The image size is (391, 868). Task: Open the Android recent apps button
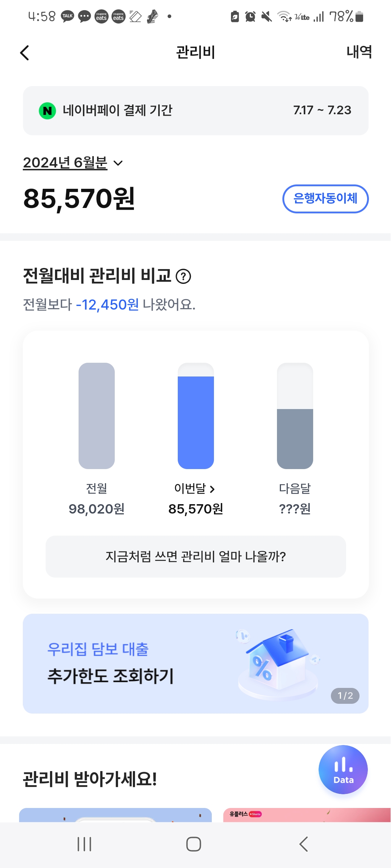[x=84, y=844]
